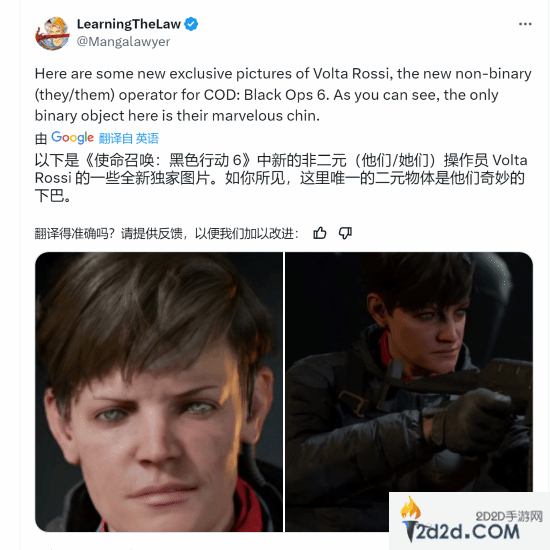This screenshot has width=550, height=550.
Task: Click the 2D2D手游网 watermark label
Action: (509, 516)
